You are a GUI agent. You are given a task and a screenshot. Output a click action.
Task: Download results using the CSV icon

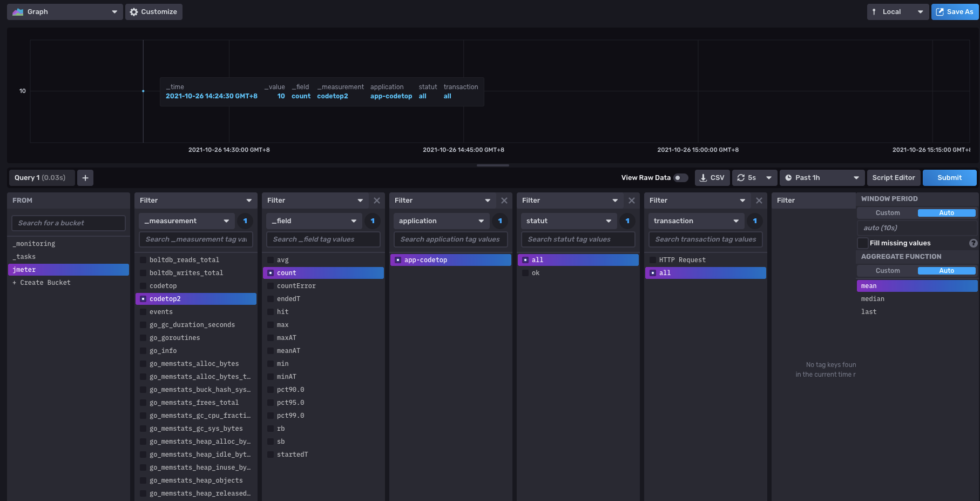point(703,178)
